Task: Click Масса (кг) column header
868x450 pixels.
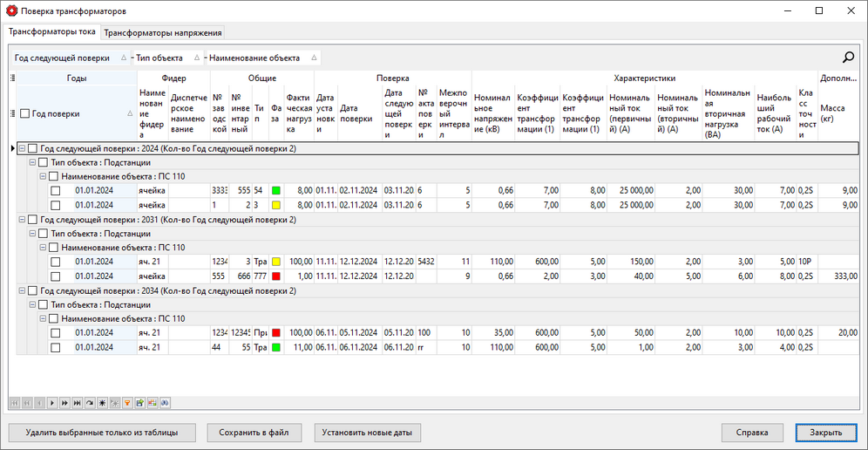Action: coord(838,113)
